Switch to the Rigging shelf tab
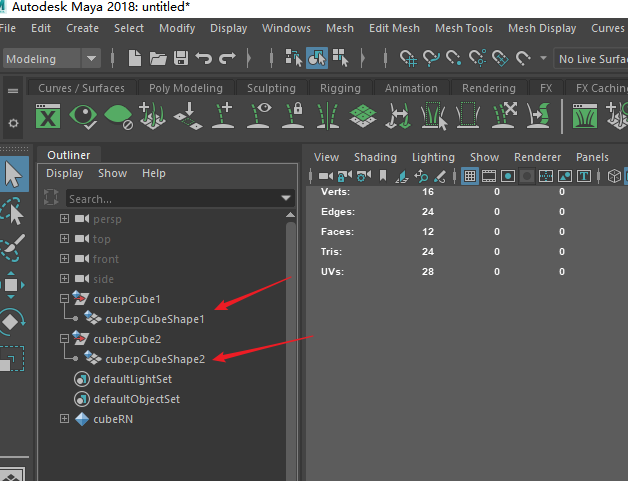Image resolution: width=628 pixels, height=481 pixels. pyautogui.click(x=340, y=88)
